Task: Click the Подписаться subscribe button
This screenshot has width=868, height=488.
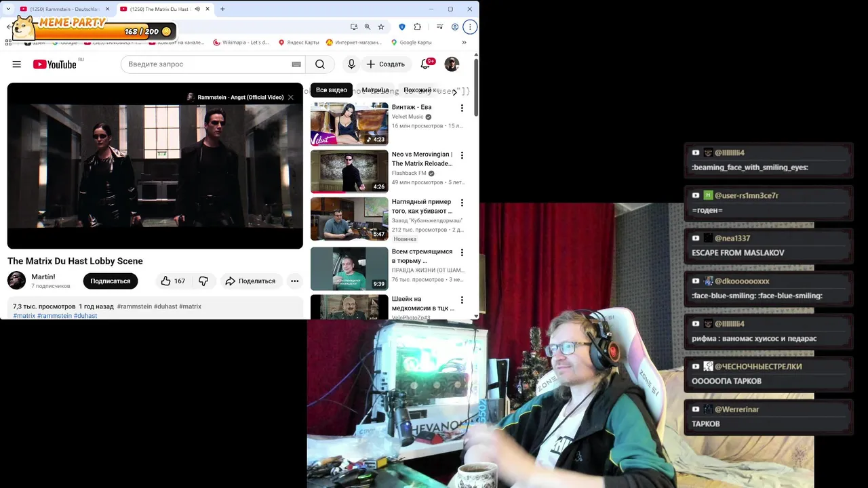Action: (x=111, y=281)
